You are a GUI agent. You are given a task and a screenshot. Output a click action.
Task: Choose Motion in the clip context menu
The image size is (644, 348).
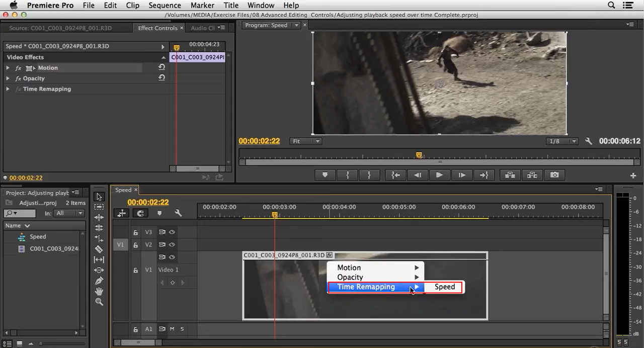coord(376,268)
